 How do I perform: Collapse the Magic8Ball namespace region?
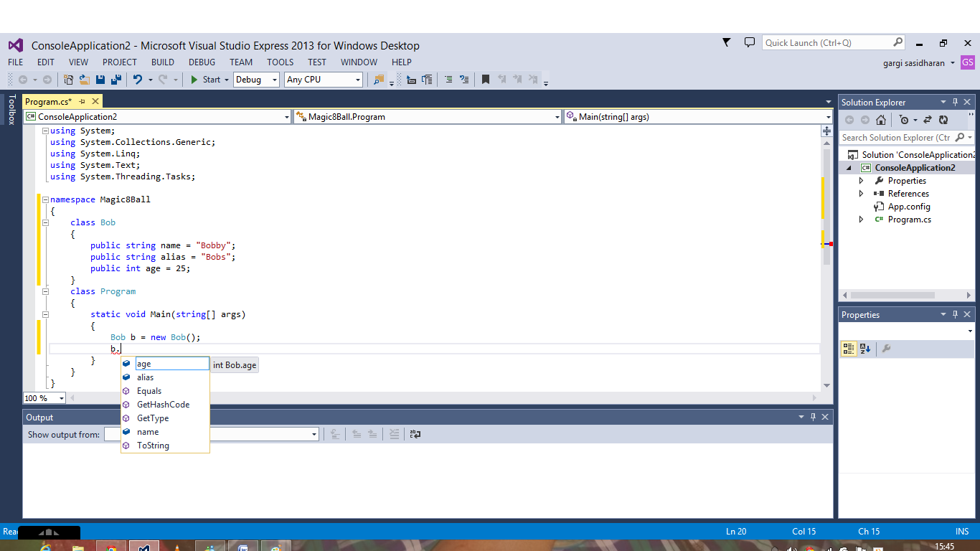44,199
